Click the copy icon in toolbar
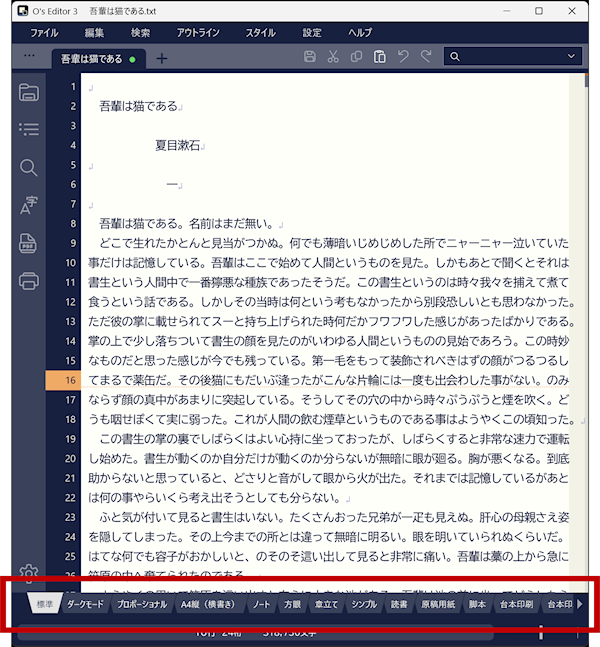 pos(356,57)
